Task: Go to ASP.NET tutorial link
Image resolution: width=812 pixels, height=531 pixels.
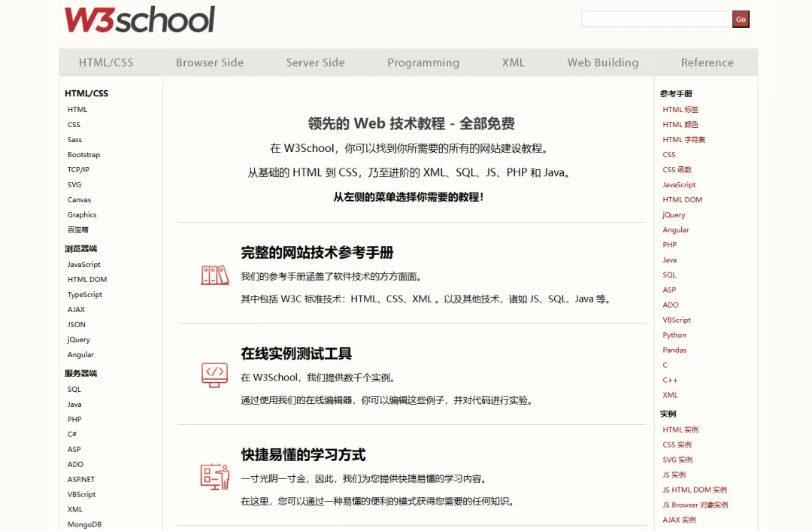Action: click(80, 479)
